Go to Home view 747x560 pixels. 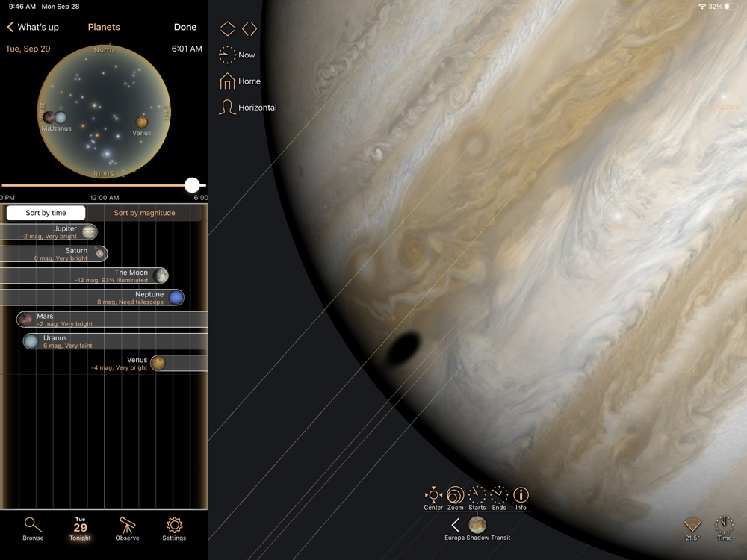pyautogui.click(x=240, y=81)
